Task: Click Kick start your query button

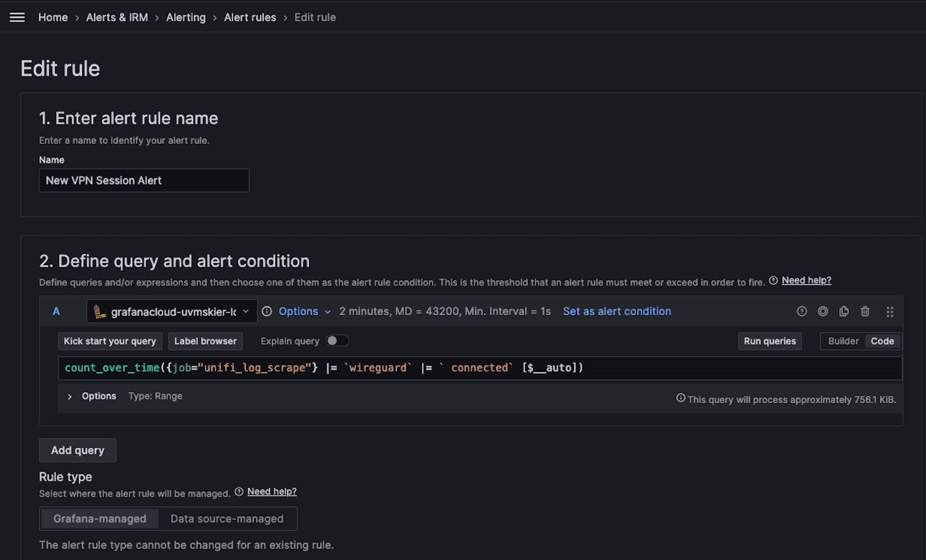Action: [x=110, y=341]
